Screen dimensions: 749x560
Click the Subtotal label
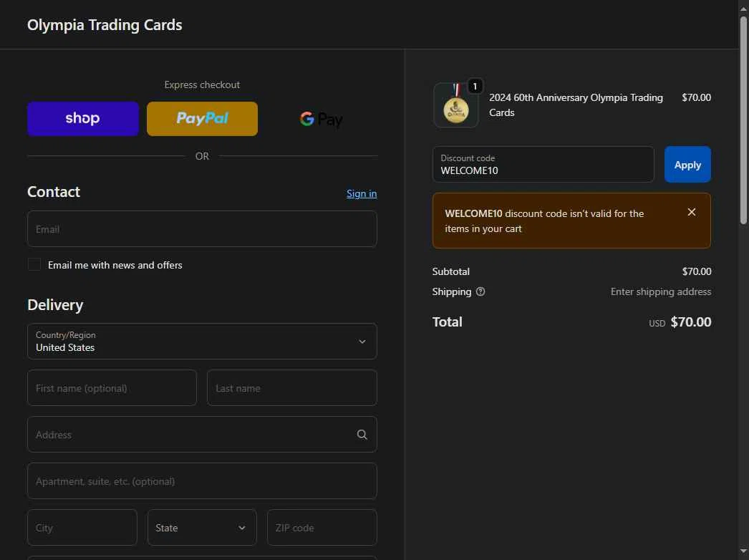pos(451,271)
